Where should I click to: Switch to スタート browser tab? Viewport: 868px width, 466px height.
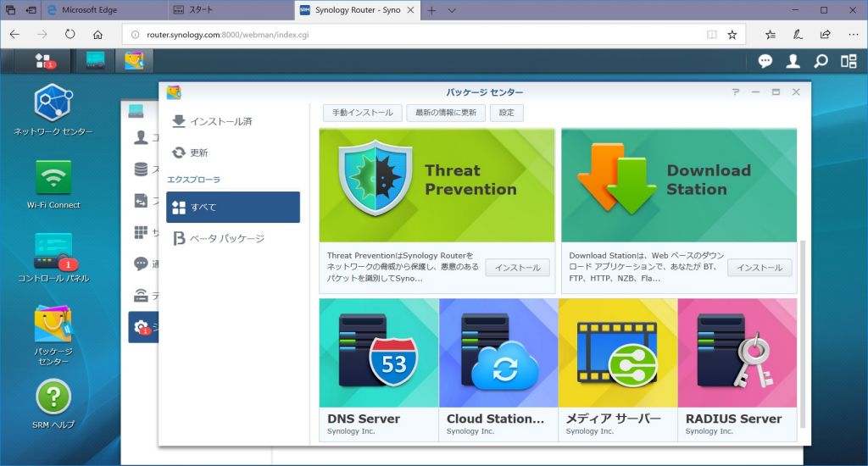point(231,10)
